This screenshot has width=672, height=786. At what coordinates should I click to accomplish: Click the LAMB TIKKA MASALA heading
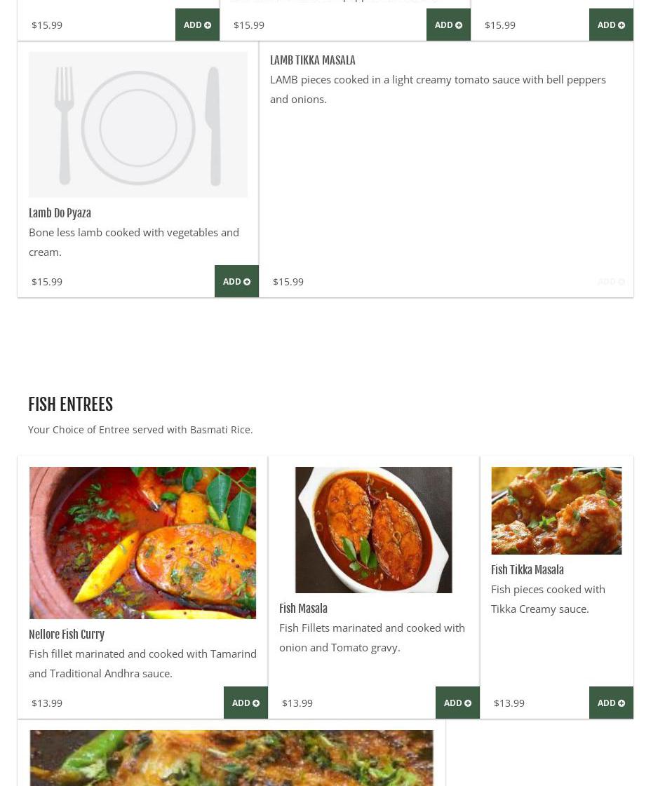(x=312, y=60)
